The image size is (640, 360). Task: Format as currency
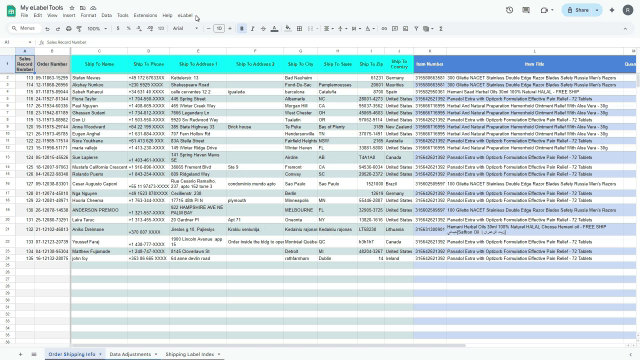pyautogui.click(x=118, y=29)
